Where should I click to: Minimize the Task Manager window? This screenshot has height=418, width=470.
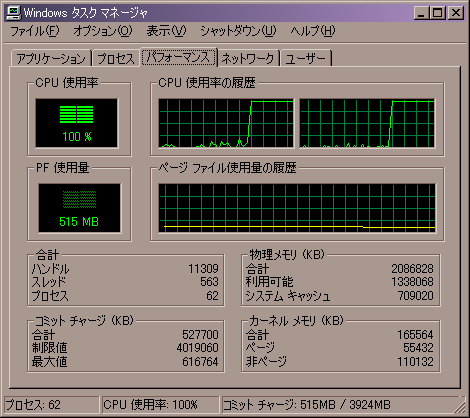click(x=421, y=13)
